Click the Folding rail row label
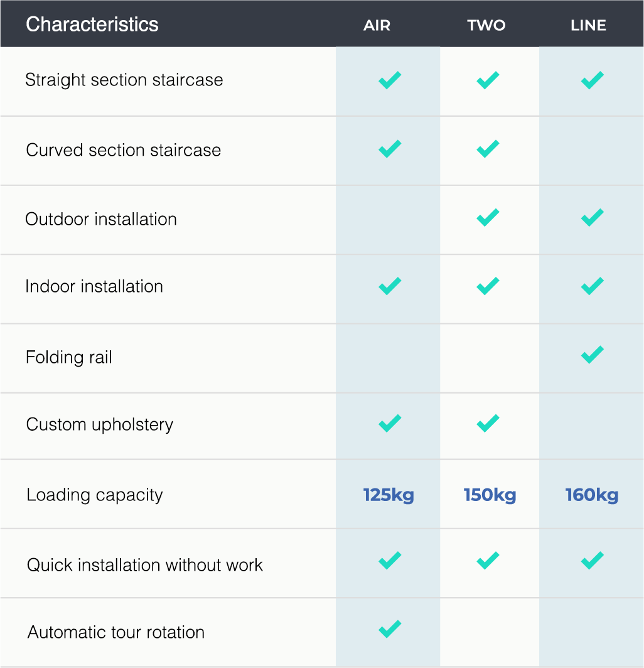This screenshot has width=644, height=668. pos(69,357)
